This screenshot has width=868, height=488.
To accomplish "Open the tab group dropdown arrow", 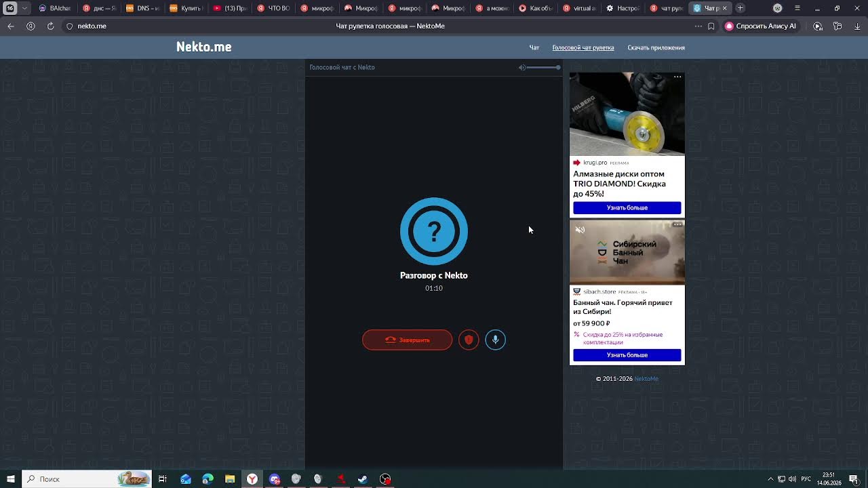I will 25,8.
